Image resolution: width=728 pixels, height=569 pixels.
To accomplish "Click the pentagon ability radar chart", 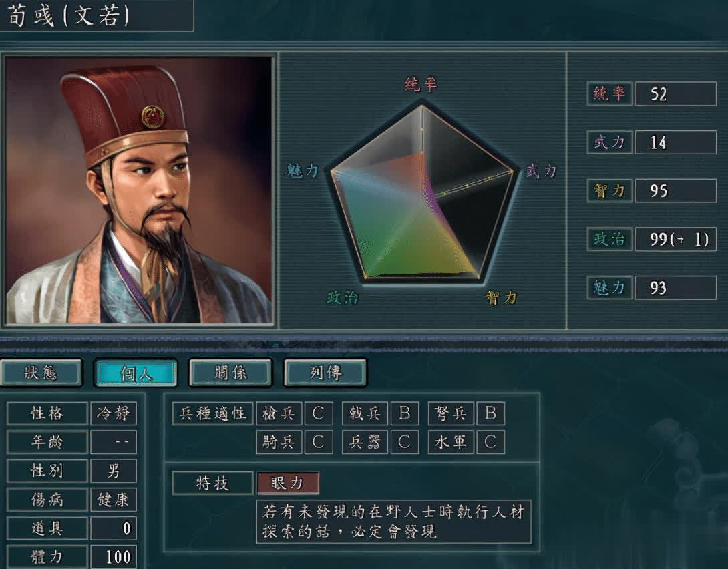I will pos(421,192).
